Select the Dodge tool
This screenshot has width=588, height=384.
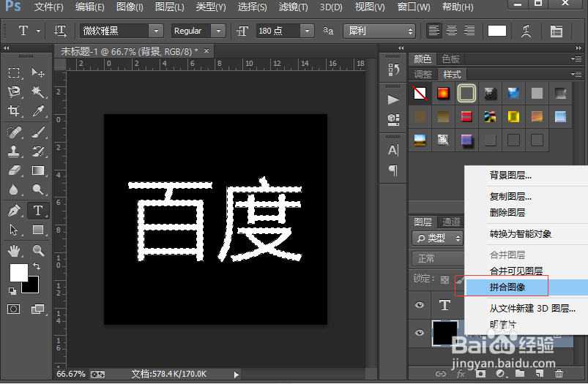coord(38,189)
